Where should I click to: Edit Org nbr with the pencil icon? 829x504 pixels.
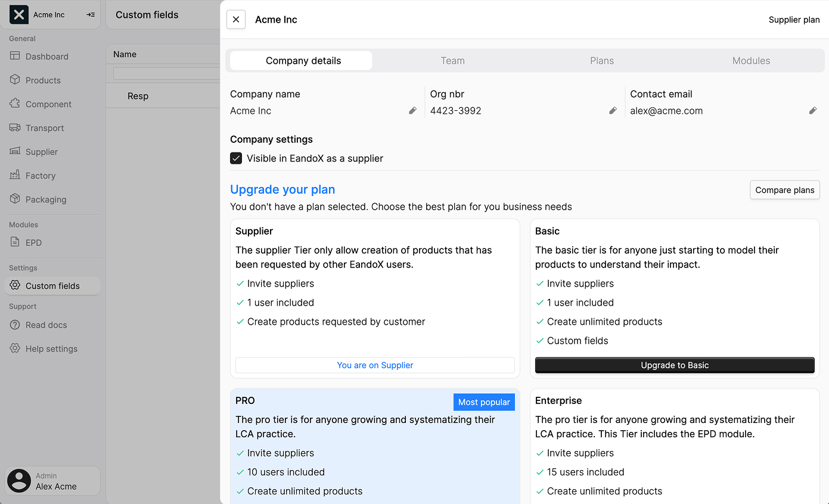click(x=613, y=111)
